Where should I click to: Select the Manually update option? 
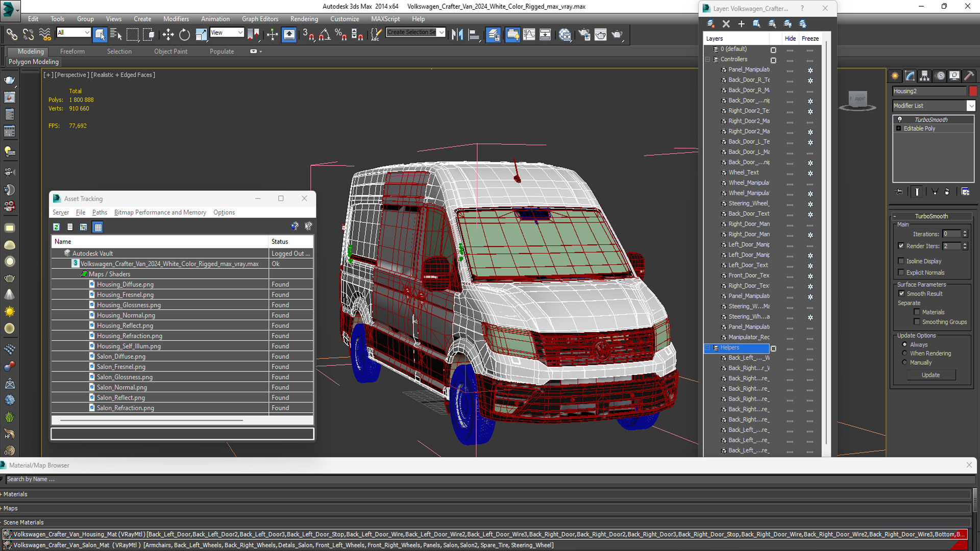pos(904,362)
